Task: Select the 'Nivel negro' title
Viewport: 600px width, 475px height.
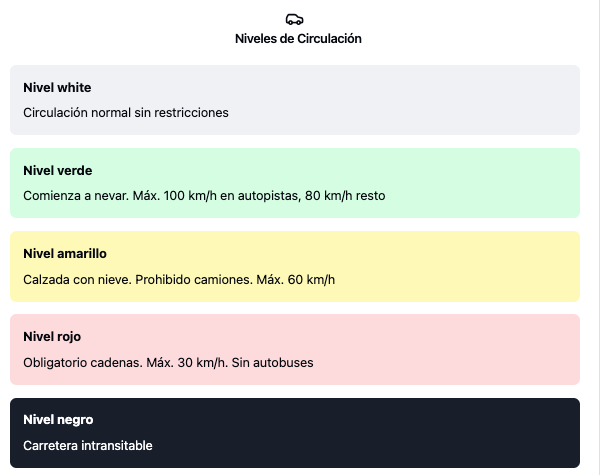Action: tap(57, 420)
